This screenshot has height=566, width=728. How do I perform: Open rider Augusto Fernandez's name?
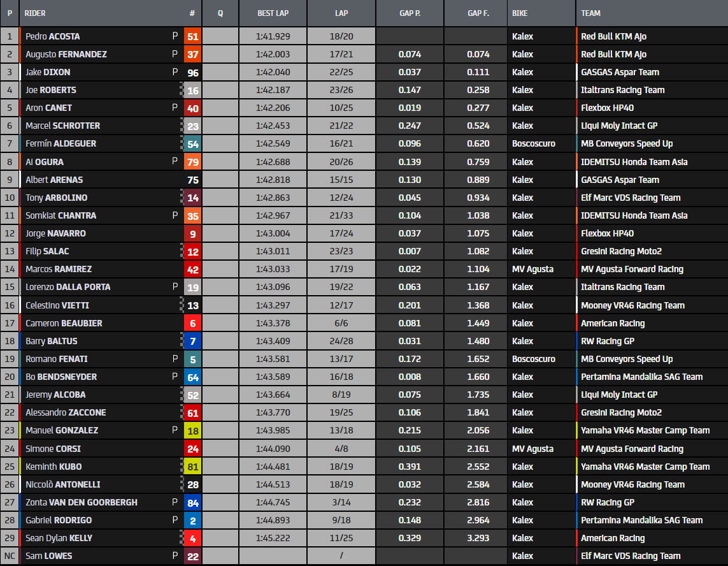[66, 55]
